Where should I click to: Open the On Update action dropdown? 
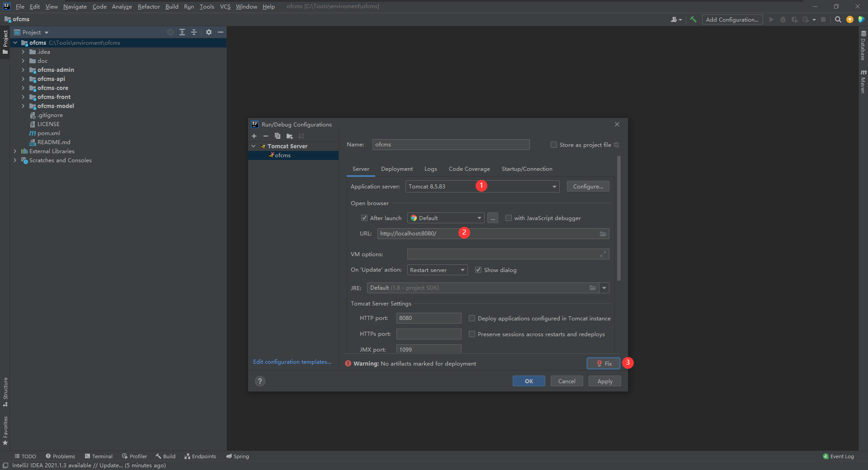click(x=438, y=270)
